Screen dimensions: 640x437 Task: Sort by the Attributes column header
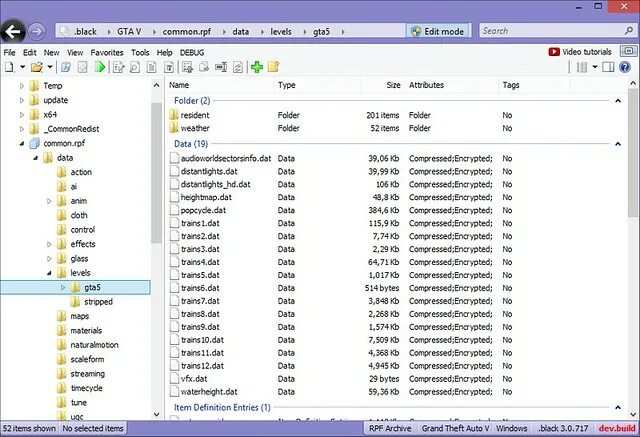[427, 85]
